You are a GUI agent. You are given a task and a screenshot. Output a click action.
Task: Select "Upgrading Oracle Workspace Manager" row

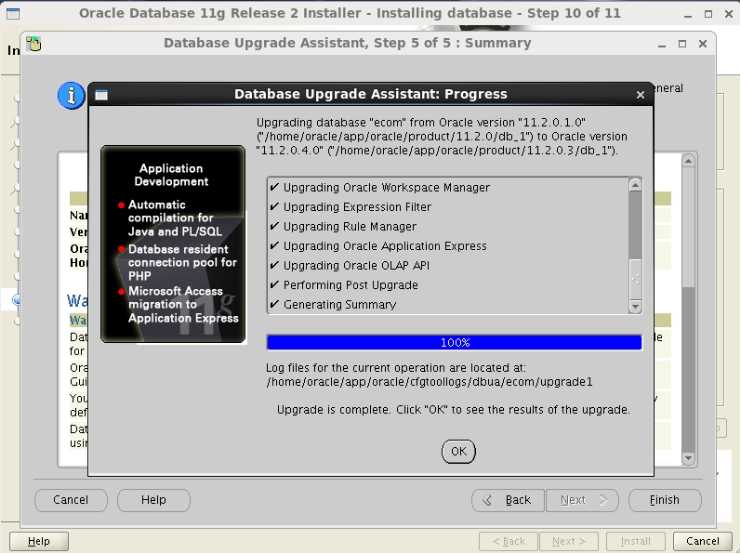448,188
